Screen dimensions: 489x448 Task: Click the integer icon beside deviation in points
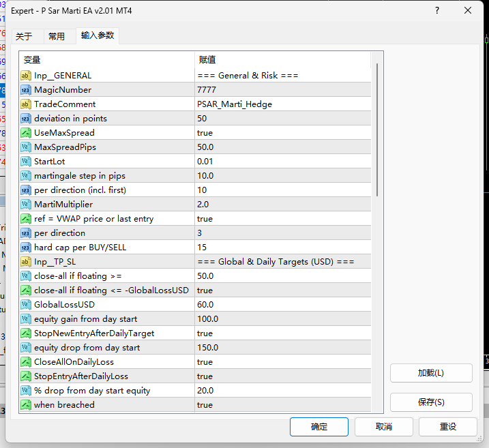click(26, 119)
